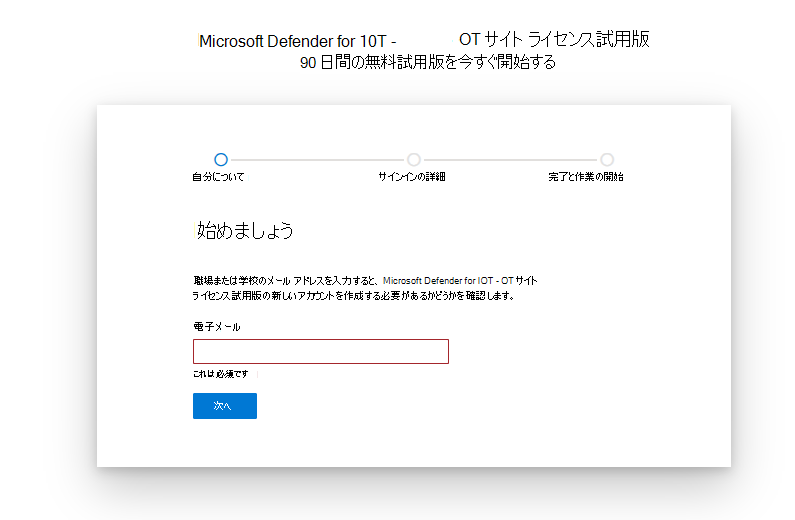Click the 電子メール email input field
Image resolution: width=795 pixels, height=520 pixels.
[320, 351]
